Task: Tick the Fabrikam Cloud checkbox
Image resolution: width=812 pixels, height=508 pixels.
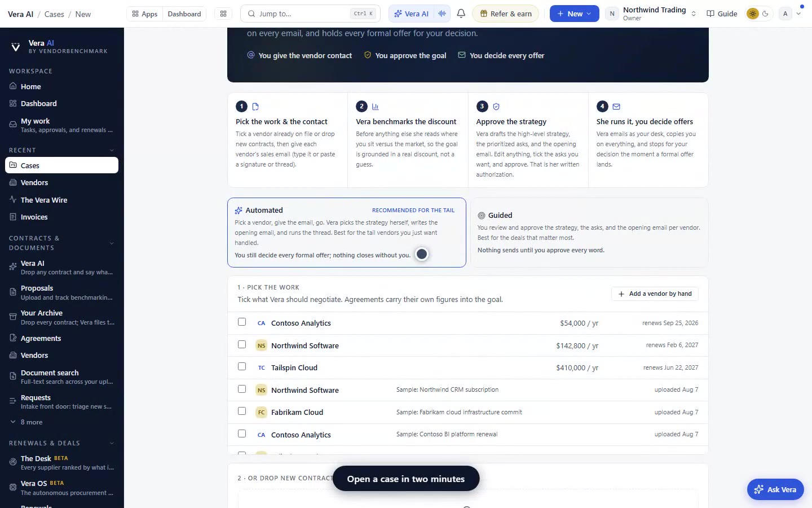Action: pyautogui.click(x=242, y=411)
